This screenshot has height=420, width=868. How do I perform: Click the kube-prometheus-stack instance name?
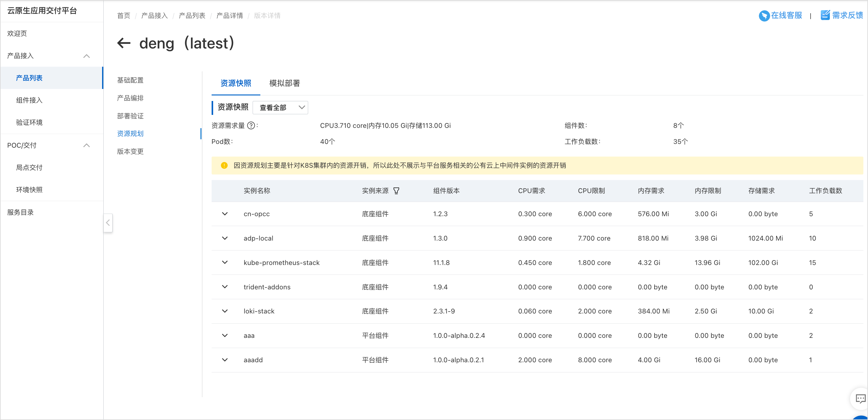(x=281, y=262)
